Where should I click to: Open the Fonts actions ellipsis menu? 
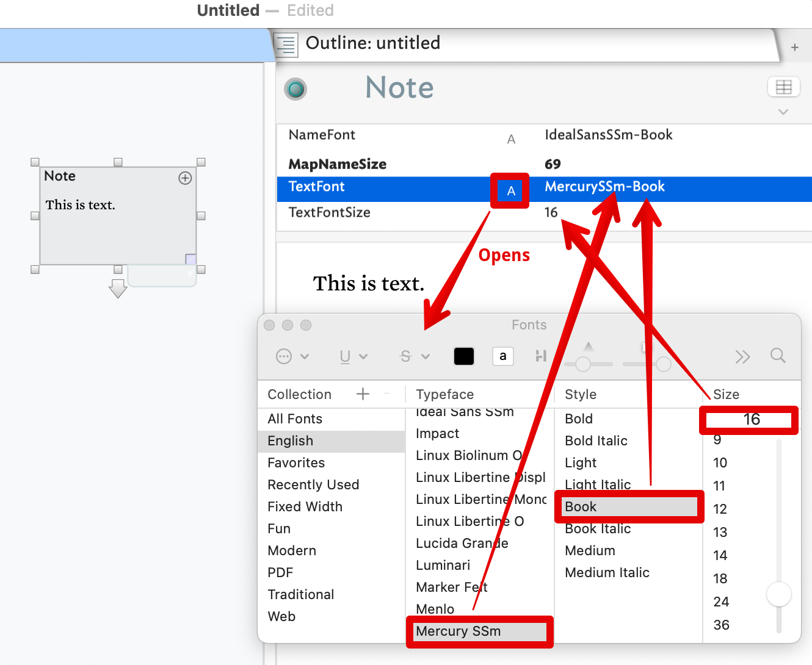pos(292,356)
